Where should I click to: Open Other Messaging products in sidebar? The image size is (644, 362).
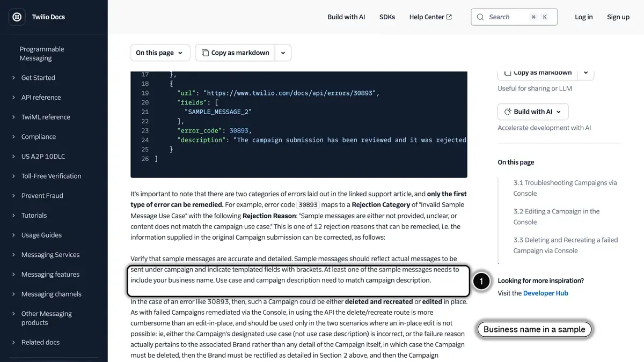[46, 318]
